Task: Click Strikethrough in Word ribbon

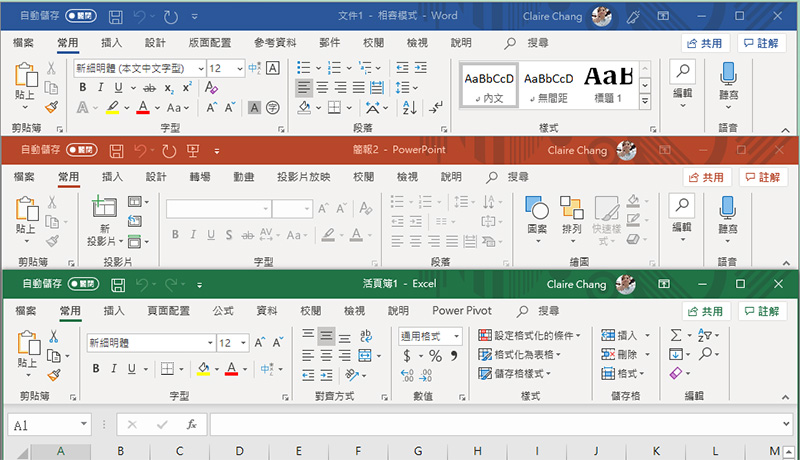Action: 149,88
